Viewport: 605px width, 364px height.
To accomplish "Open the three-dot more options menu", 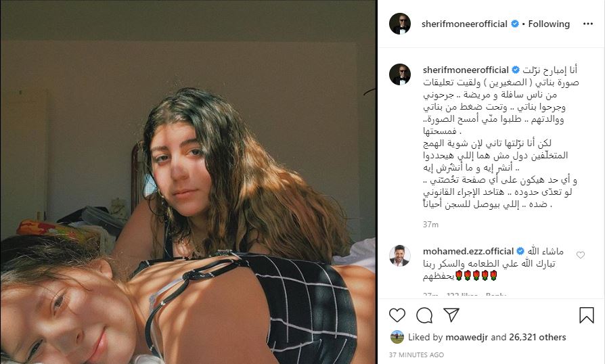I will click(588, 24).
